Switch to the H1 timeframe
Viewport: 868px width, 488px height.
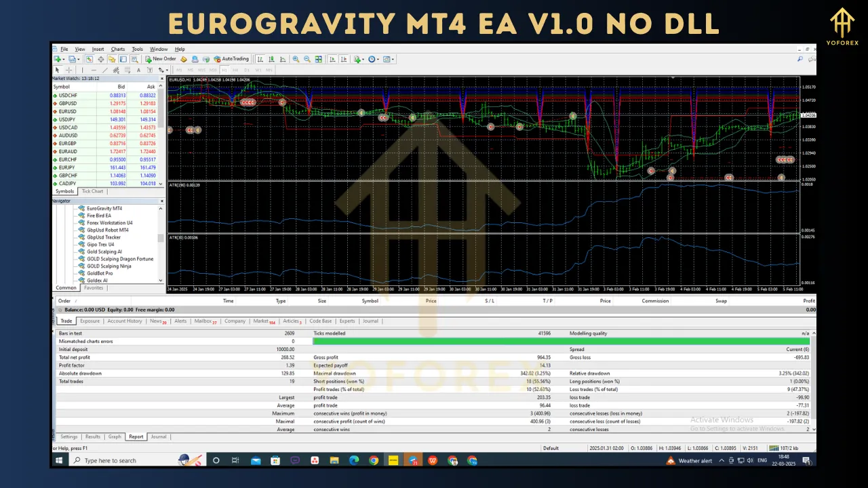pos(224,70)
